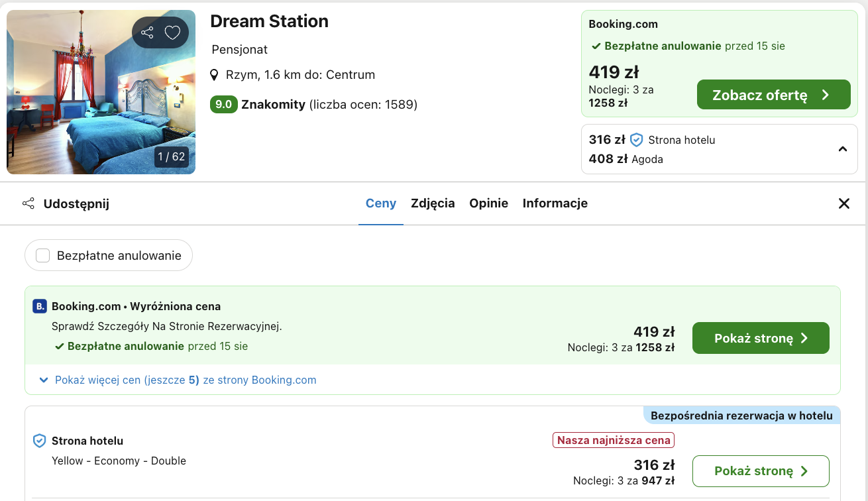Click the Znakomity (liczba ocen: 1589) text
868x501 pixels.
[x=329, y=104]
